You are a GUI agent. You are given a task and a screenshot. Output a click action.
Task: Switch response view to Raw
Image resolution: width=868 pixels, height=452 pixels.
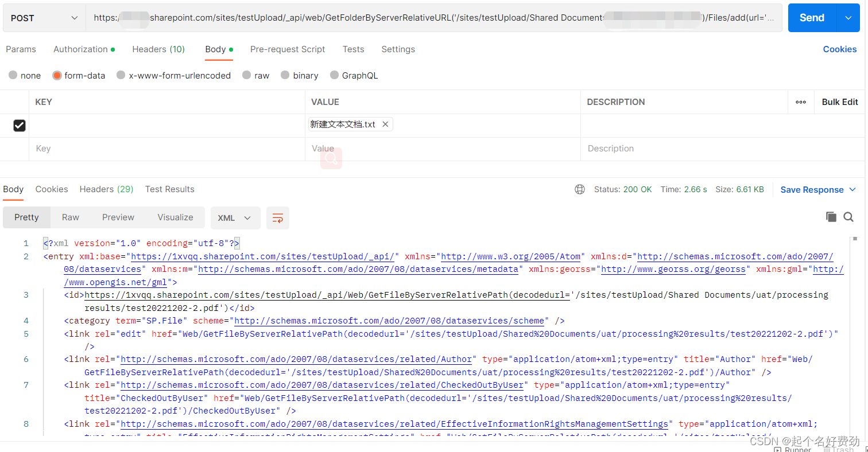coord(71,217)
